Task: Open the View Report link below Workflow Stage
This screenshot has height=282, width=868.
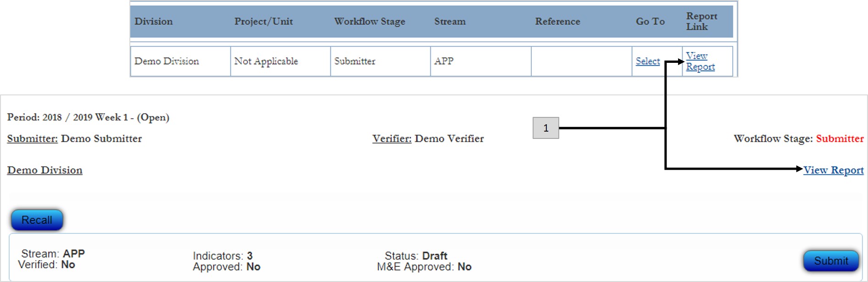Action: pyautogui.click(x=833, y=170)
